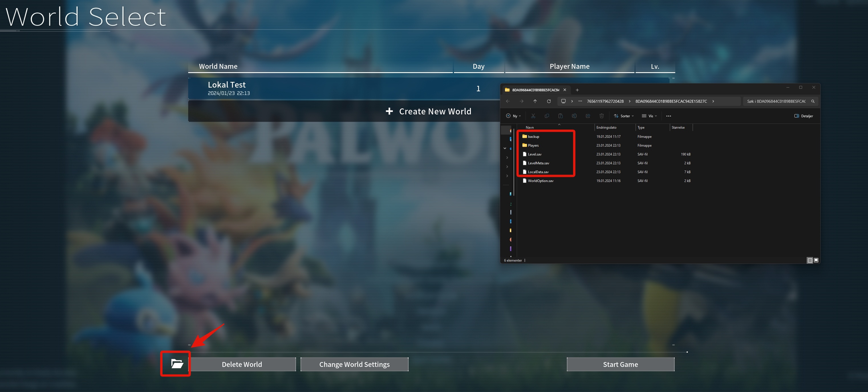Viewport: 868px width, 392px height.
Task: Click the Share icon in toolbar
Action: pos(588,116)
